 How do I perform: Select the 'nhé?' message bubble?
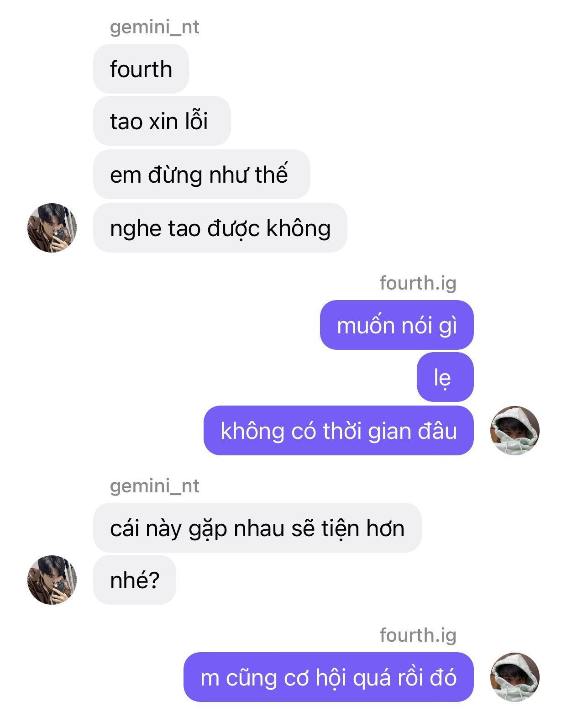point(135,580)
